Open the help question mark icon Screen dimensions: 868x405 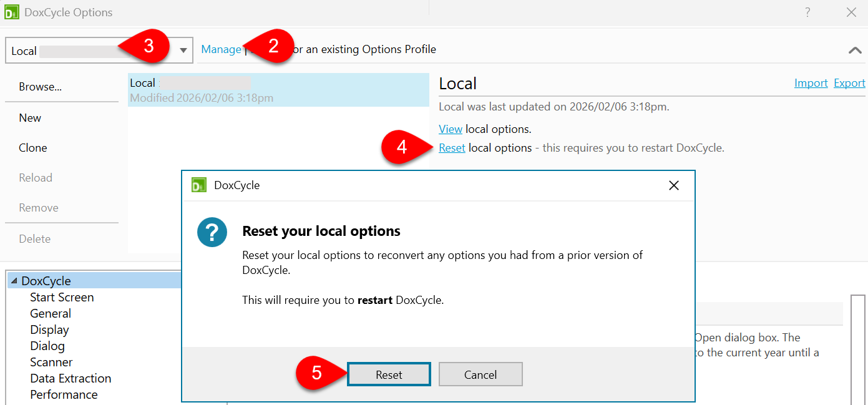click(x=807, y=12)
